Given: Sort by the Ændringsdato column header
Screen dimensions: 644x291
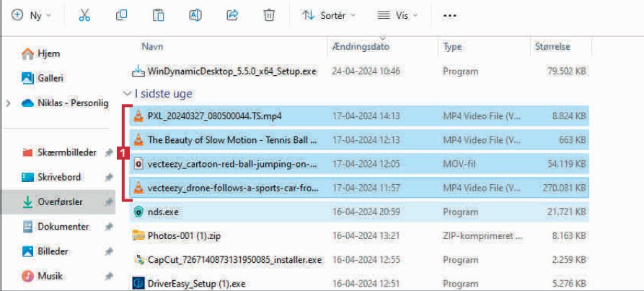Looking at the screenshot, I should [360, 46].
